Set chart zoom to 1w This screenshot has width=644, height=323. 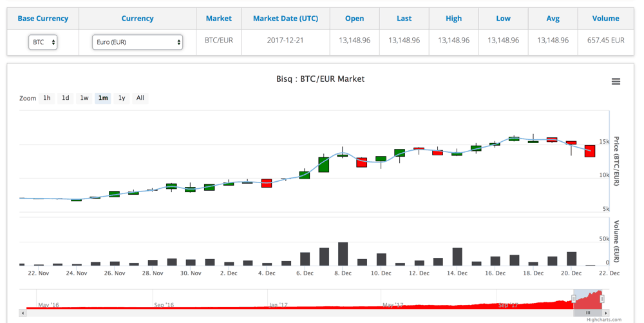(x=84, y=98)
